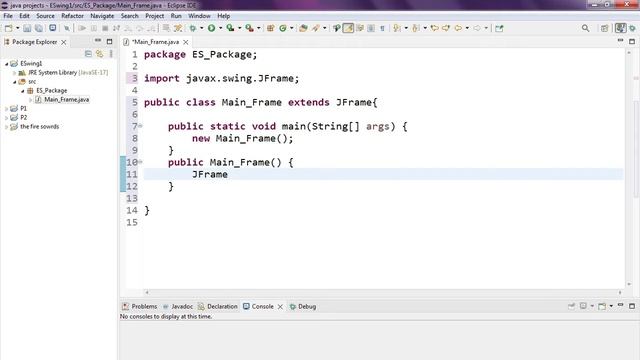Select Main_Frame.java in Package Explorer

tap(62, 100)
